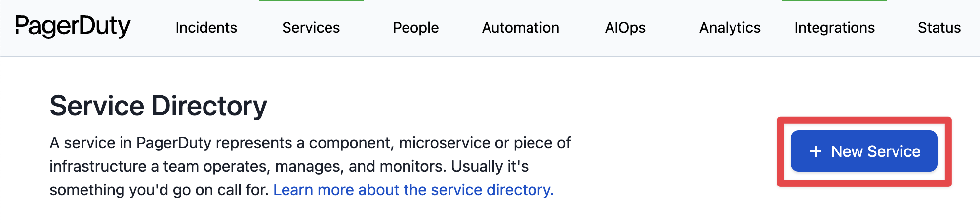980x223 pixels.
Task: Click the words 'something you'd go on call for'
Action: (x=159, y=190)
